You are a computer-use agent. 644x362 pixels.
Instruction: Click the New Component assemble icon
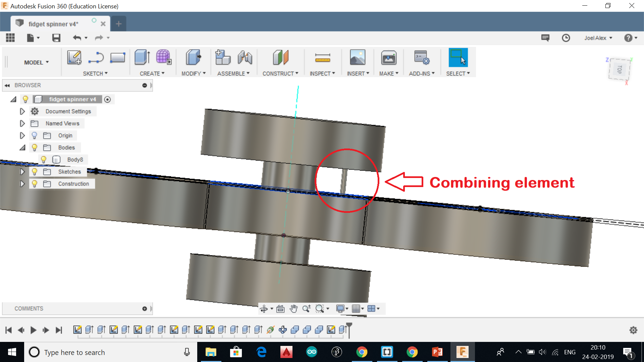[223, 57]
